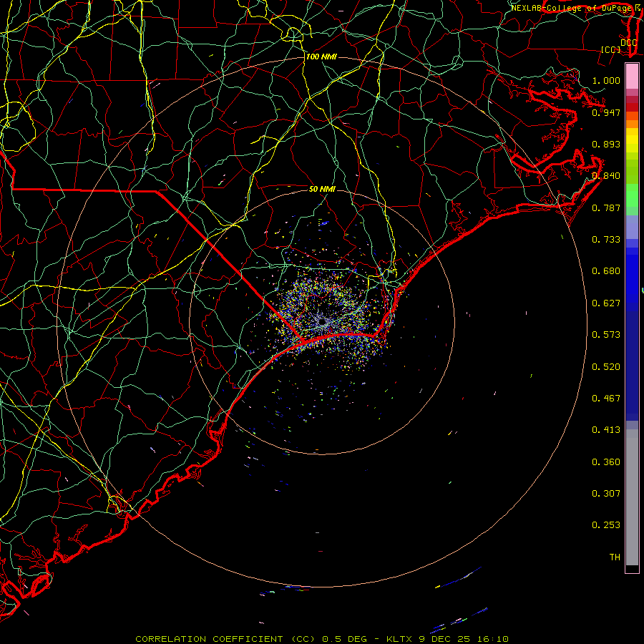Screen dimensions: 644x644
Task: Click the radar site center of the echoes
Action: [323, 323]
